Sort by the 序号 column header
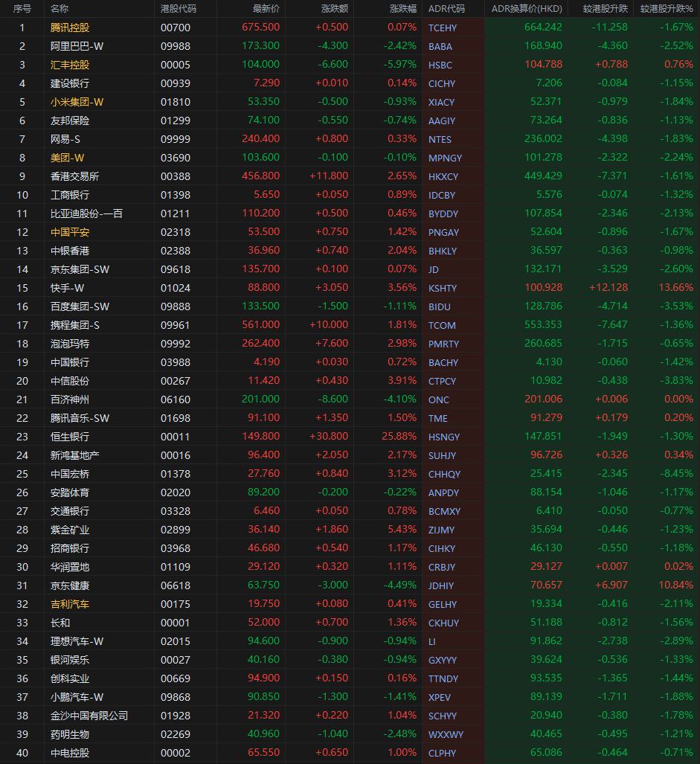The width and height of the screenshot is (700, 764). pyautogui.click(x=22, y=9)
